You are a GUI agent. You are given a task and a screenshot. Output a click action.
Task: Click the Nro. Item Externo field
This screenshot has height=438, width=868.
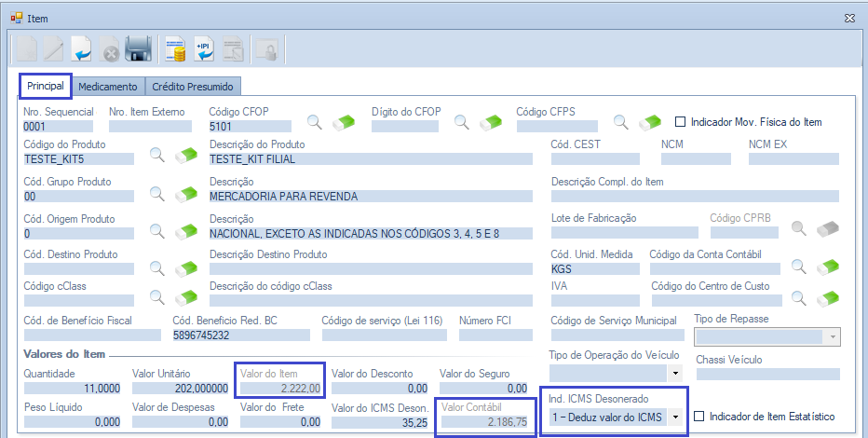point(150,126)
